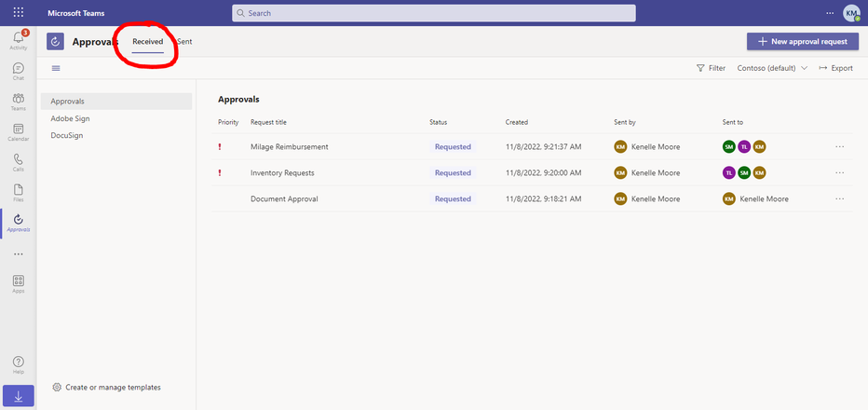
Task: Open Filter for approvals list
Action: pos(712,68)
